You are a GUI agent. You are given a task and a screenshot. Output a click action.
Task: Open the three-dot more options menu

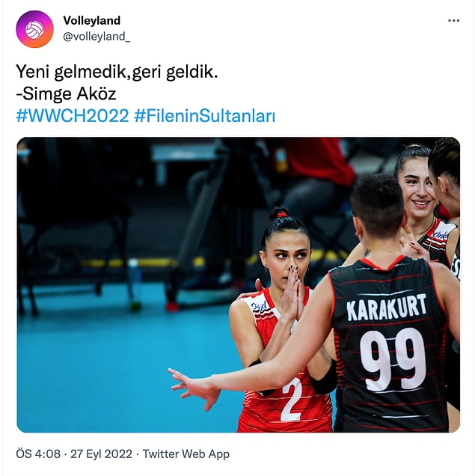pyautogui.click(x=453, y=21)
